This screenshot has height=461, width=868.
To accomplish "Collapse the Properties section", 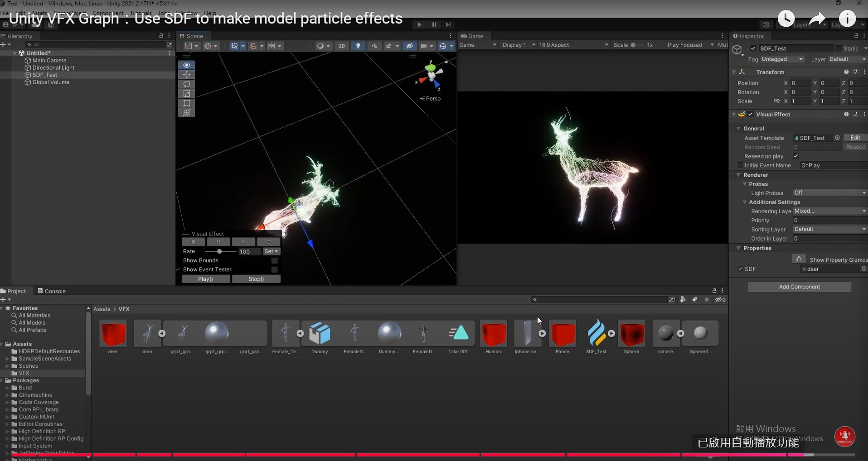I will click(x=738, y=248).
